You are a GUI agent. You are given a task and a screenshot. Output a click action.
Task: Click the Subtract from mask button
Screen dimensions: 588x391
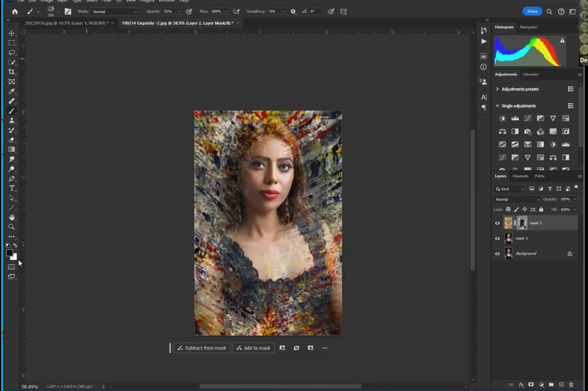202,348
